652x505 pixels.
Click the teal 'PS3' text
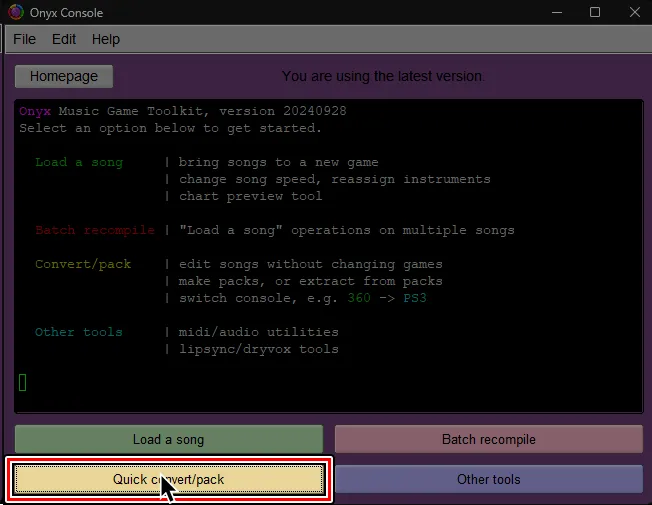click(x=415, y=298)
